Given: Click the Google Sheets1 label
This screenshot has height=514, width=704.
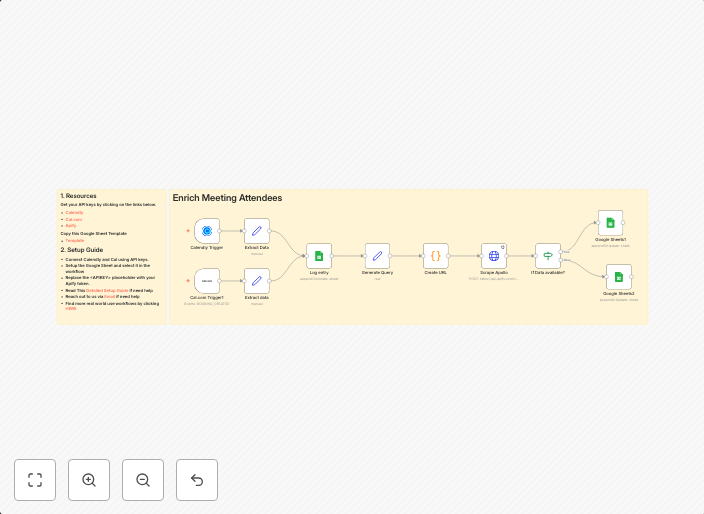Looking at the screenshot, I should [610, 240].
